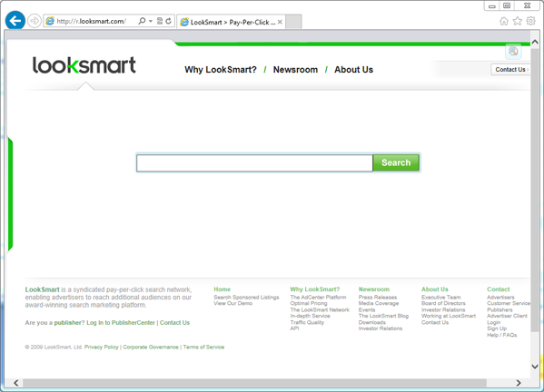Close the LookSmart browser tab
The width and height of the screenshot is (544, 392).
[x=280, y=22]
